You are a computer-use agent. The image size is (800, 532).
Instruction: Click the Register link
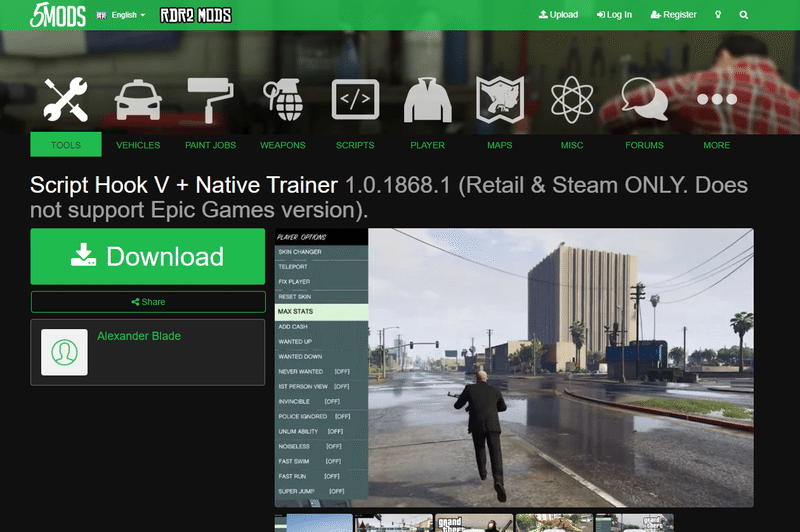(673, 15)
